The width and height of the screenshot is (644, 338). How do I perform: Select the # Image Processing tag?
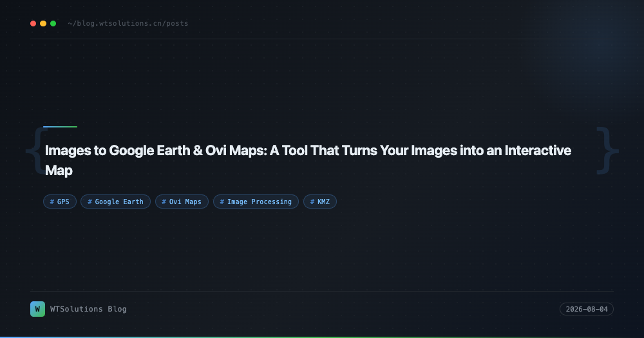tap(256, 202)
